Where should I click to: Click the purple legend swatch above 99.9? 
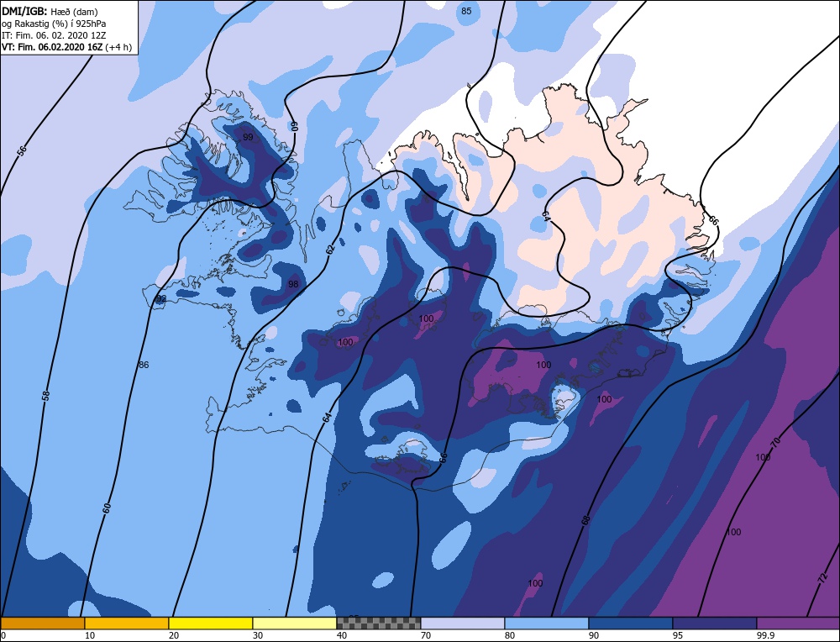798,623
